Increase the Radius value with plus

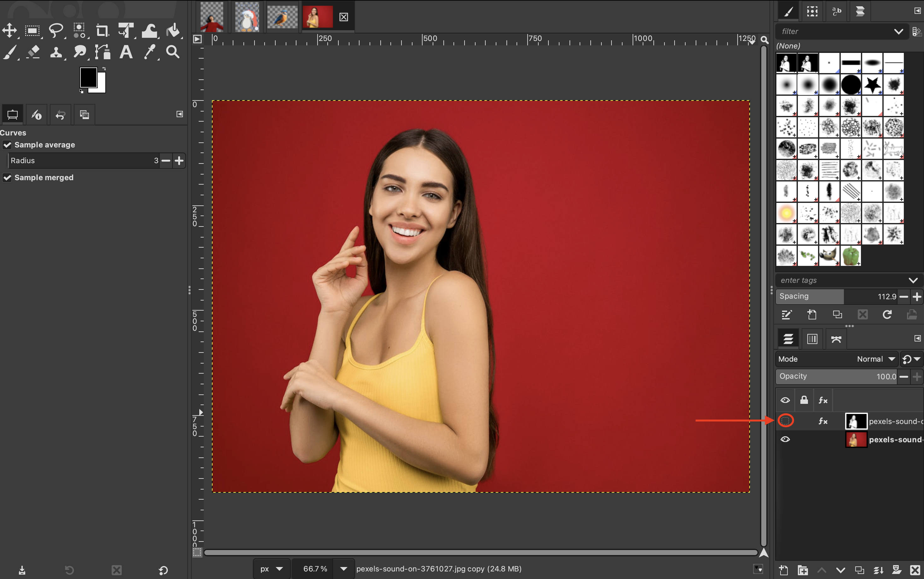click(x=179, y=160)
